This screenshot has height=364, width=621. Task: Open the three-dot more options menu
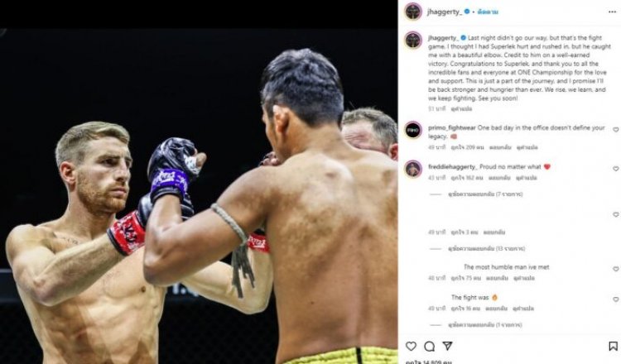pos(612,12)
